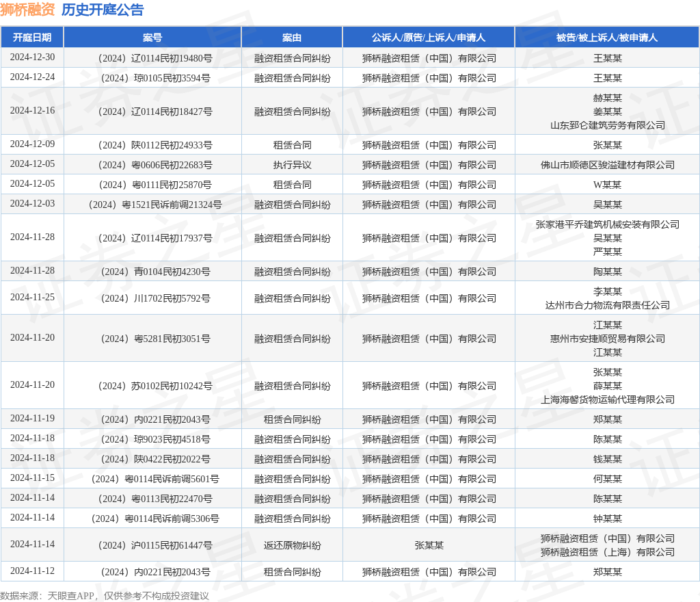Select the date 2024-12-09
This screenshot has height=602, width=700.
32,144
